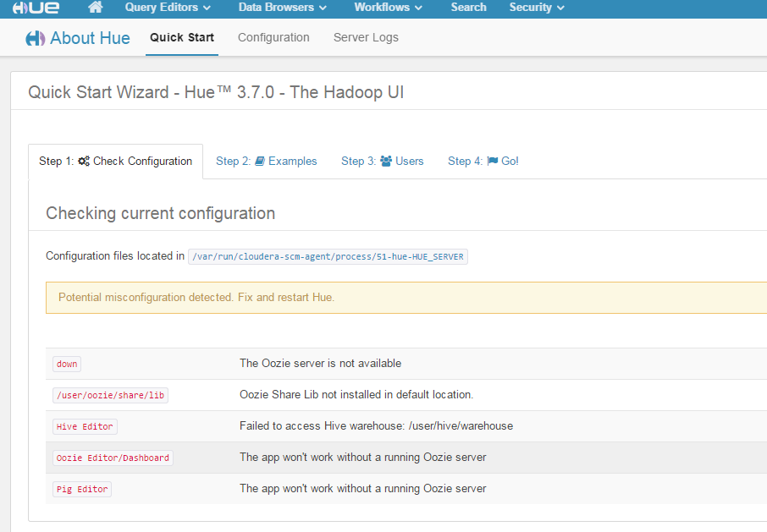Expand the Workflows dropdown menu
Image resolution: width=767 pixels, height=532 pixels.
click(x=388, y=8)
